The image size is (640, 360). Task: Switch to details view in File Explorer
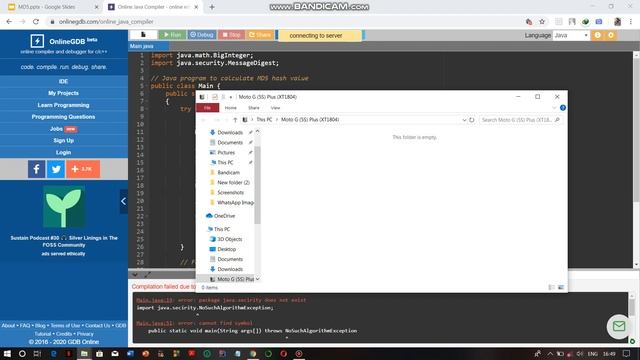pyautogui.click(x=551, y=287)
